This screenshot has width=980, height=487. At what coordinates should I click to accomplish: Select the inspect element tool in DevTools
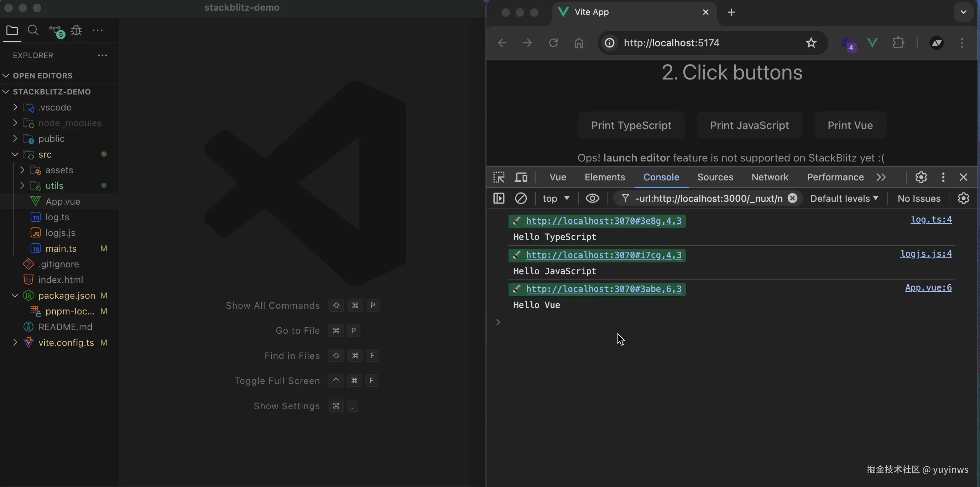499,177
